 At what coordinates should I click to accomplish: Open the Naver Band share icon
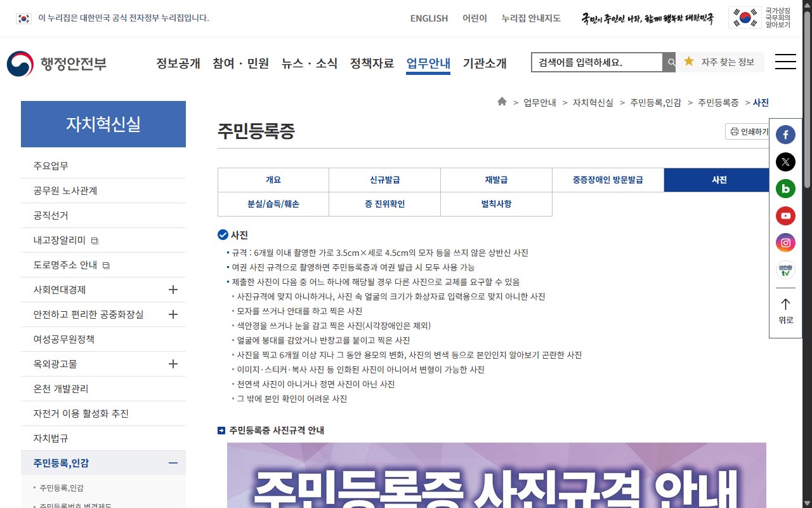tap(785, 189)
